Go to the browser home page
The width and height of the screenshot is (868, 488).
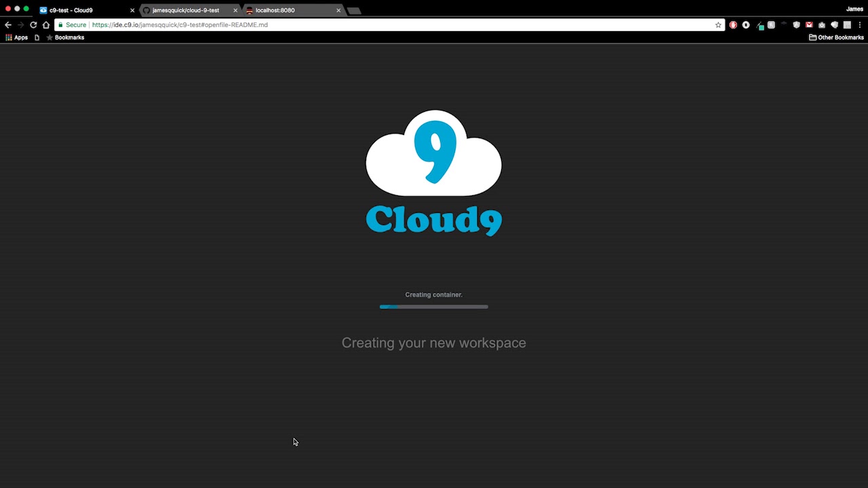coord(46,24)
